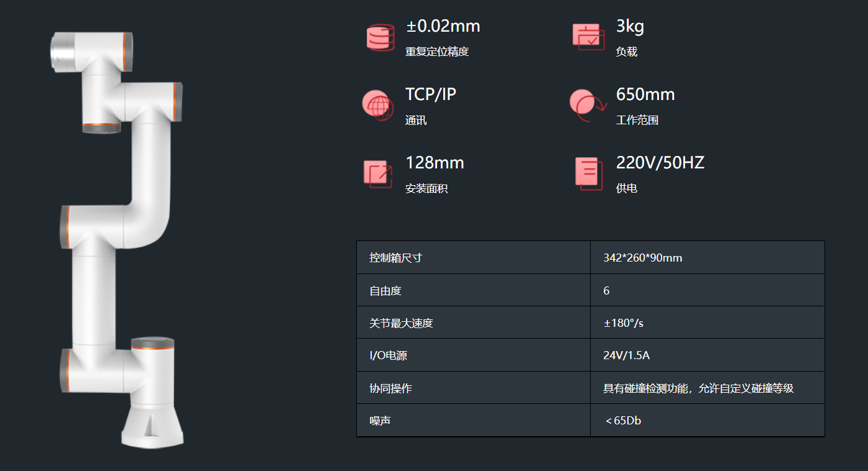Click the TCP/IP communication globe icon
868x471 pixels.
(378, 106)
